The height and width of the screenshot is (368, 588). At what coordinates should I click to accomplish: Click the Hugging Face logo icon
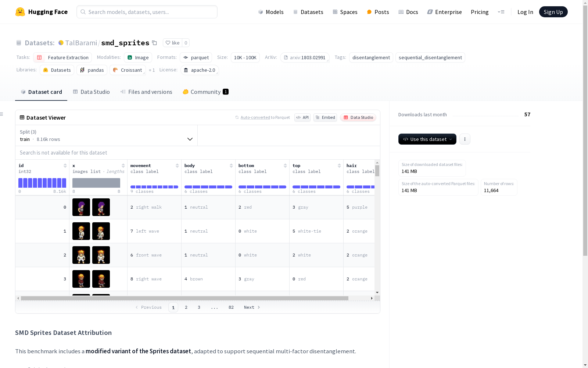[x=20, y=12]
